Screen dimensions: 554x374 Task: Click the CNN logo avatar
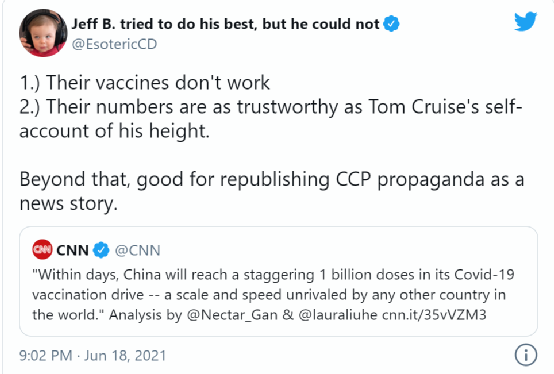[42, 250]
